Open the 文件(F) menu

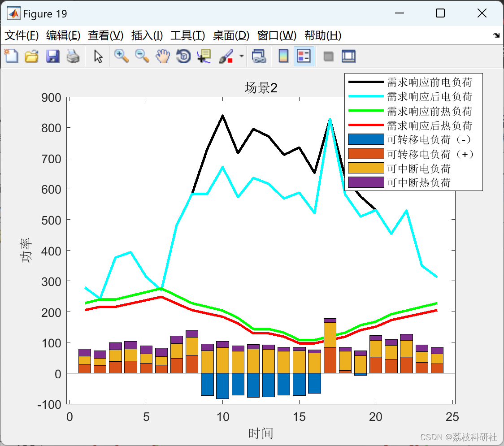pyautogui.click(x=22, y=35)
